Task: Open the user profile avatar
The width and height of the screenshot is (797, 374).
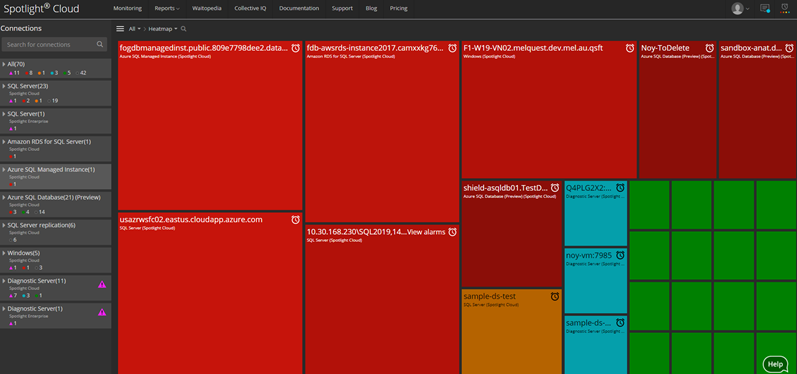Action: click(x=737, y=9)
